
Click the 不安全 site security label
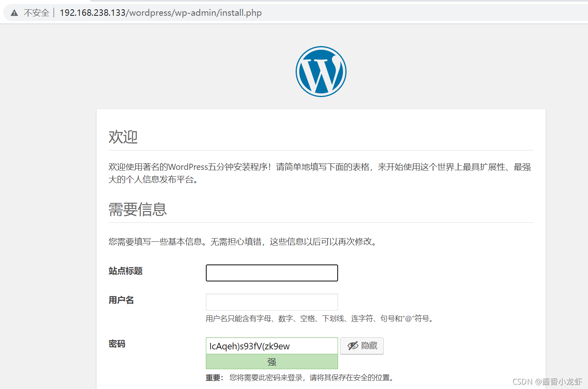[x=36, y=13]
